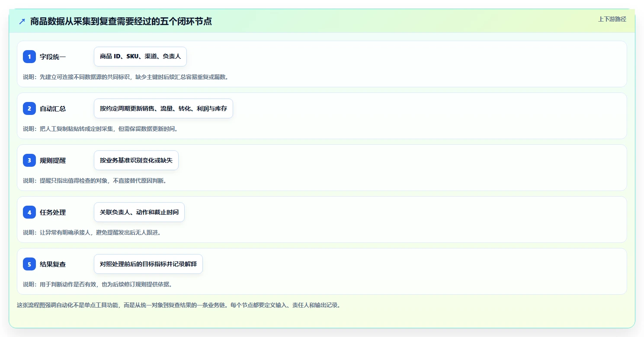Select the 按业务基准识别变化或缺失 chip
Screen dimensions: 644x337
136,160
